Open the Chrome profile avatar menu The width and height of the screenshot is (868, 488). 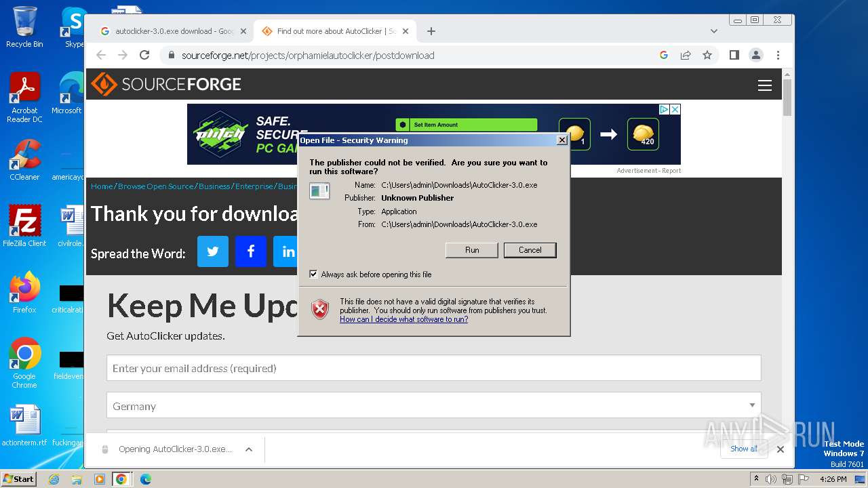pos(755,55)
